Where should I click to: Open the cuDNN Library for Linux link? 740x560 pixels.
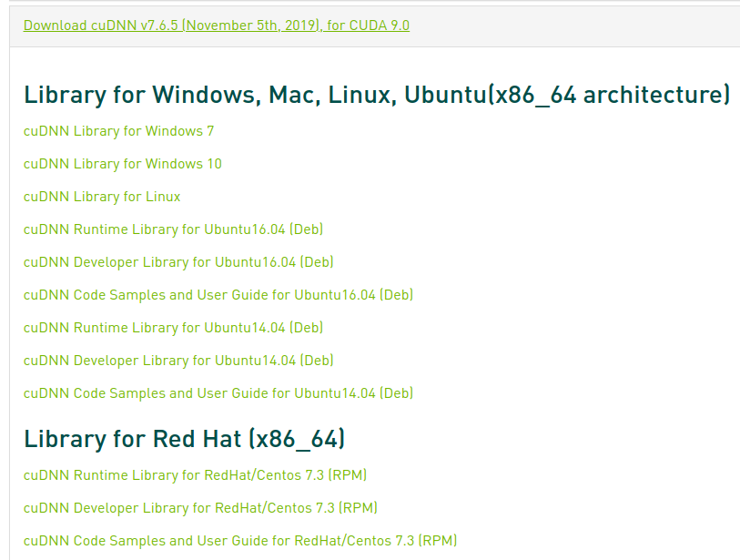coord(102,197)
